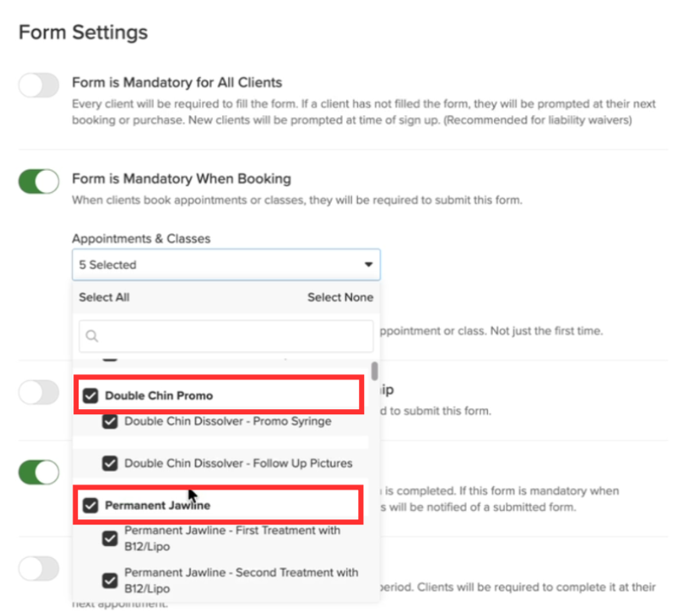
Task: Click the dropdown caret arrow icon
Action: click(x=368, y=265)
